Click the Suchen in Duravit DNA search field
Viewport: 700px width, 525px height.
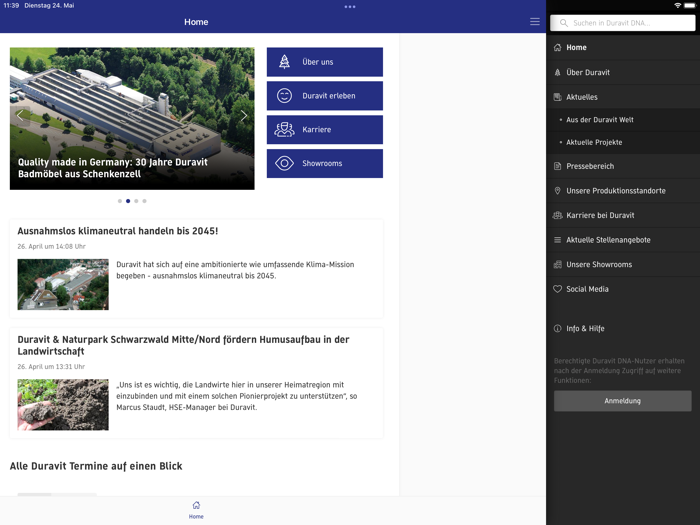pyautogui.click(x=622, y=23)
